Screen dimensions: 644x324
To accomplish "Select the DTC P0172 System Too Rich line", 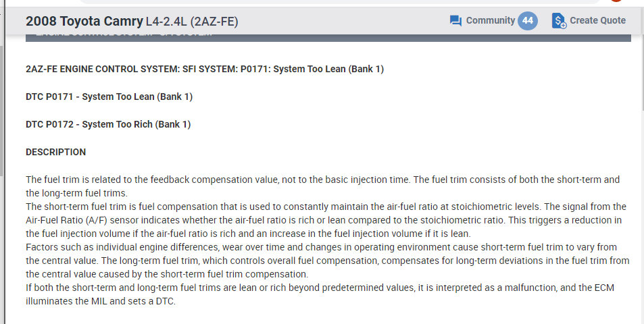I will click(x=108, y=124).
